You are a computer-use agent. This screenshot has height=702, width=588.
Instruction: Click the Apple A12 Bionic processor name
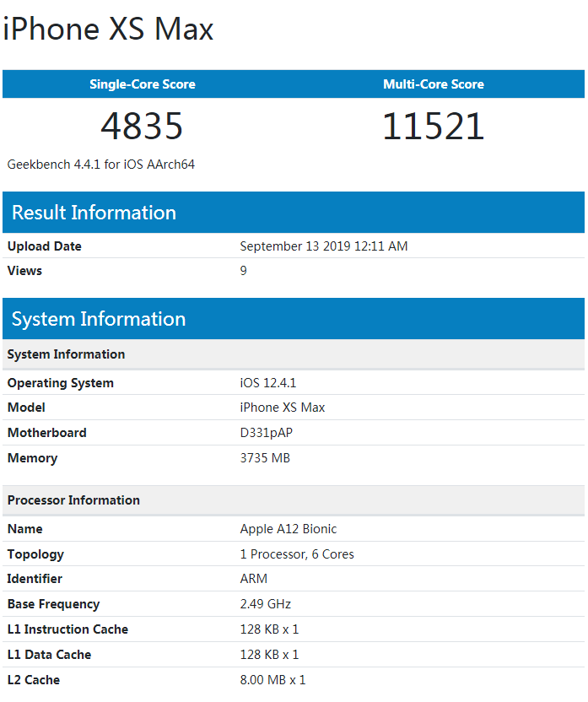[289, 529]
